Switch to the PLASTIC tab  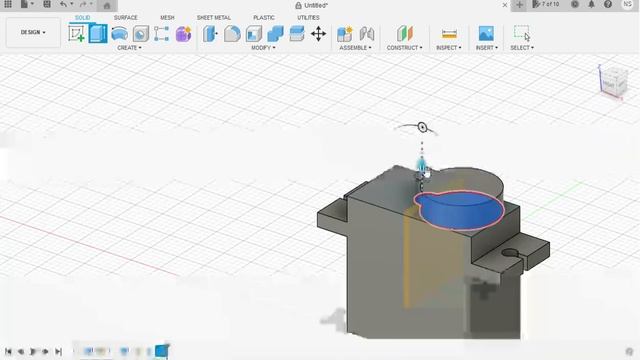264,18
